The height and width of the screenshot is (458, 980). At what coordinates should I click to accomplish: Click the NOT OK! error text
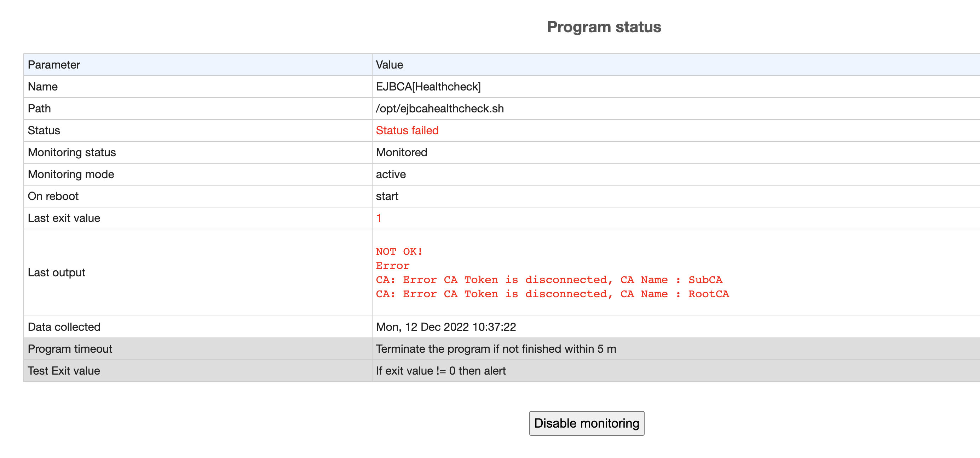[399, 251]
